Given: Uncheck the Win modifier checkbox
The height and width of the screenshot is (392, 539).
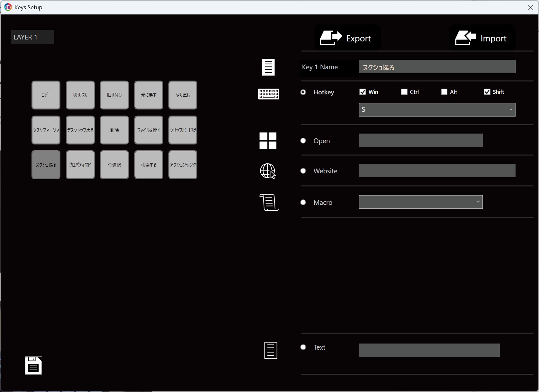Looking at the screenshot, I should tap(363, 92).
